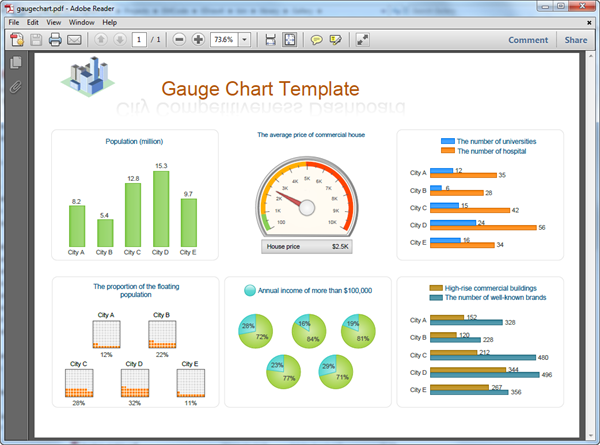
Task: Click the 32% label under City D grid
Action: pyautogui.click(x=135, y=403)
